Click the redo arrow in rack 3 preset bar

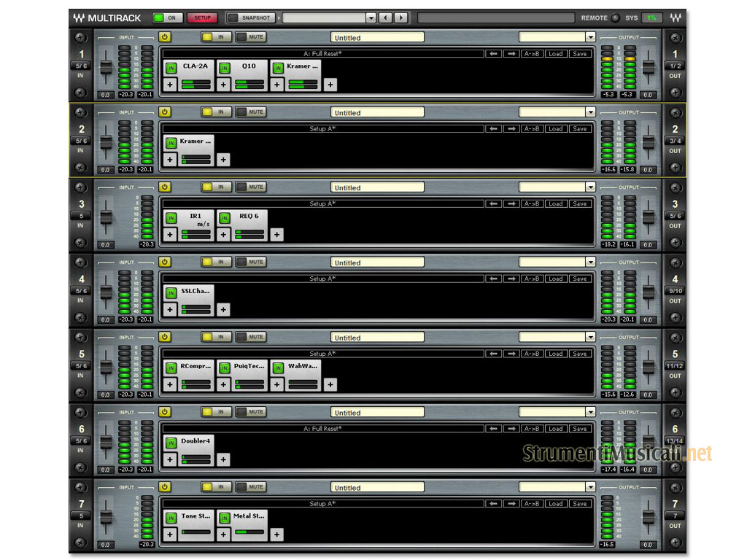coord(511,203)
